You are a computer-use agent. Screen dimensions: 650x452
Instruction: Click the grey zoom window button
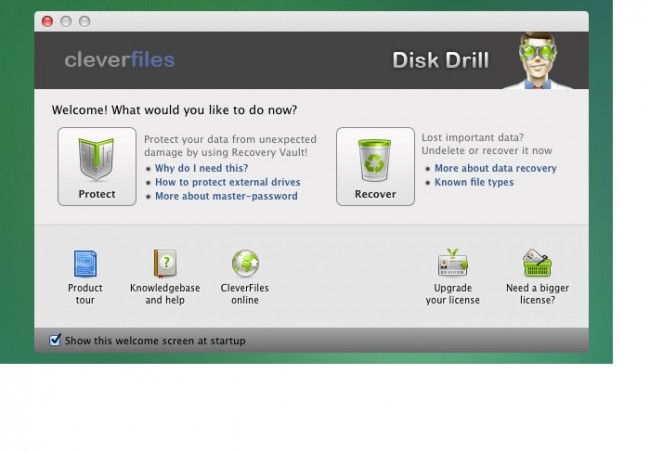[85, 21]
